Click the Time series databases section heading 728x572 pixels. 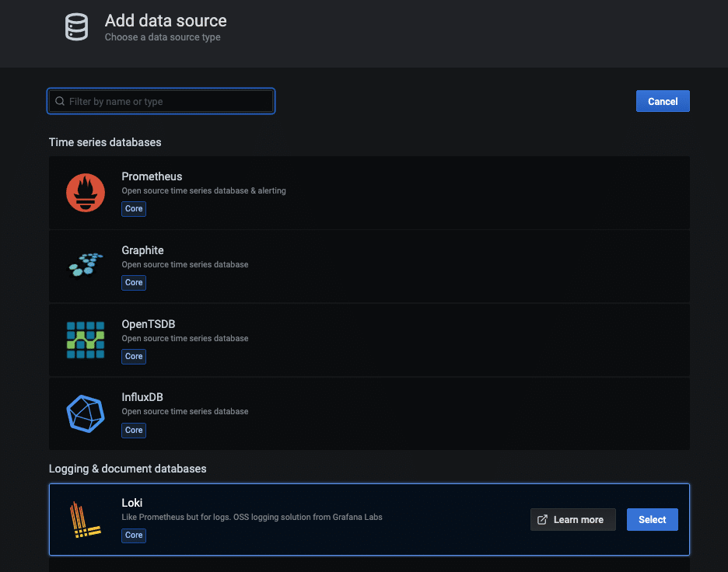pos(104,142)
